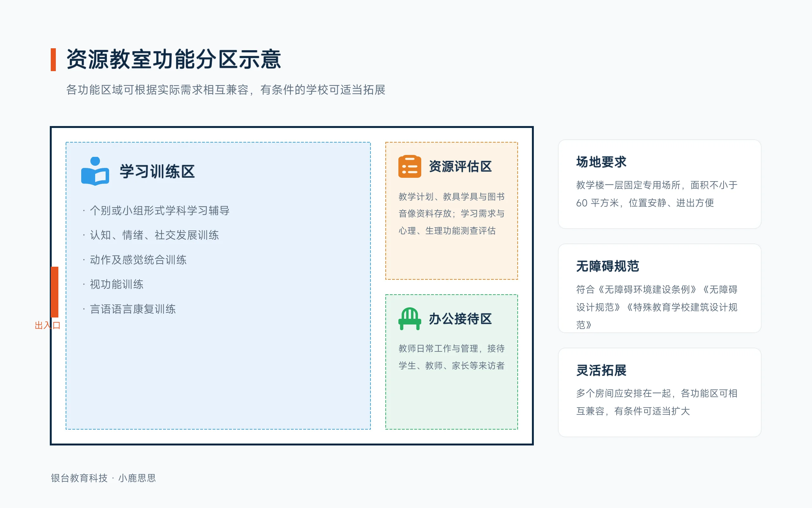Select the 学习训练区 heading
Screen dimensions: 812x508
(157, 171)
